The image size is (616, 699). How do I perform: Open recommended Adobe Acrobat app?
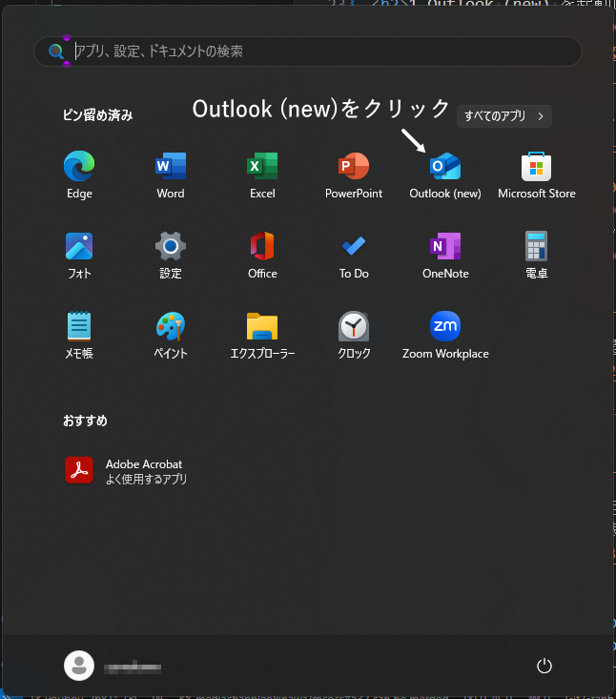(x=126, y=471)
